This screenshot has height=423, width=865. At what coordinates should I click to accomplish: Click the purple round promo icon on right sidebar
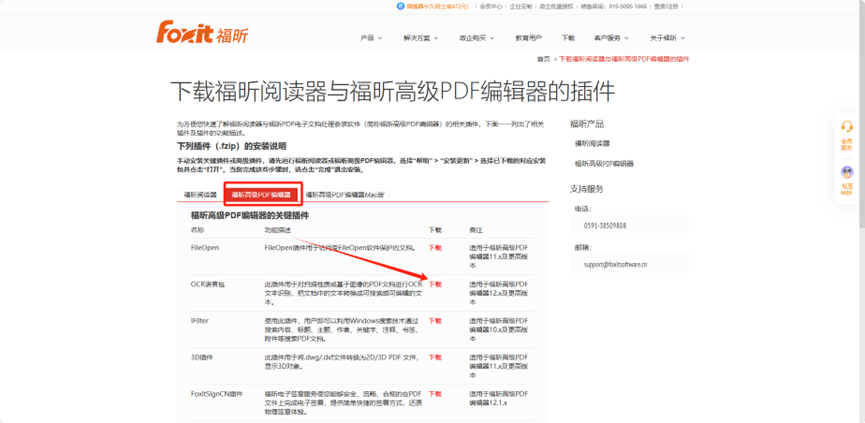pyautogui.click(x=847, y=172)
